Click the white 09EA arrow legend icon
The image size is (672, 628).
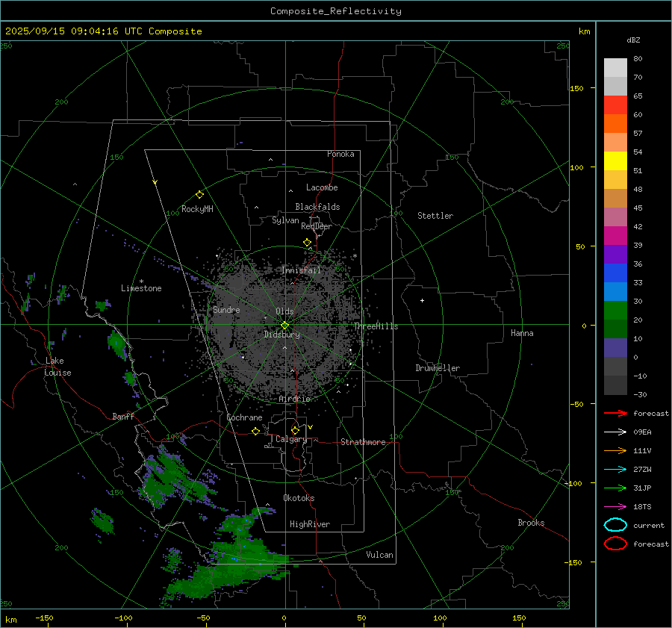tap(615, 432)
